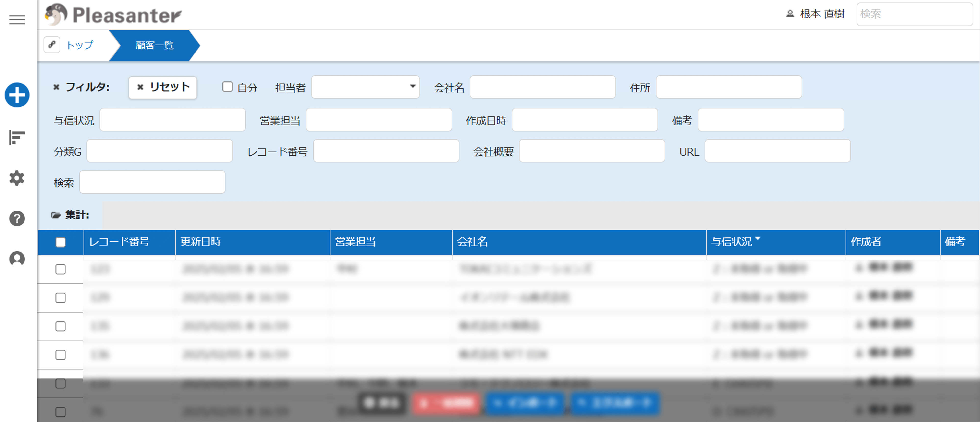The image size is (980, 422).
Task: Click the link icon beside トップ
Action: pos(52,45)
